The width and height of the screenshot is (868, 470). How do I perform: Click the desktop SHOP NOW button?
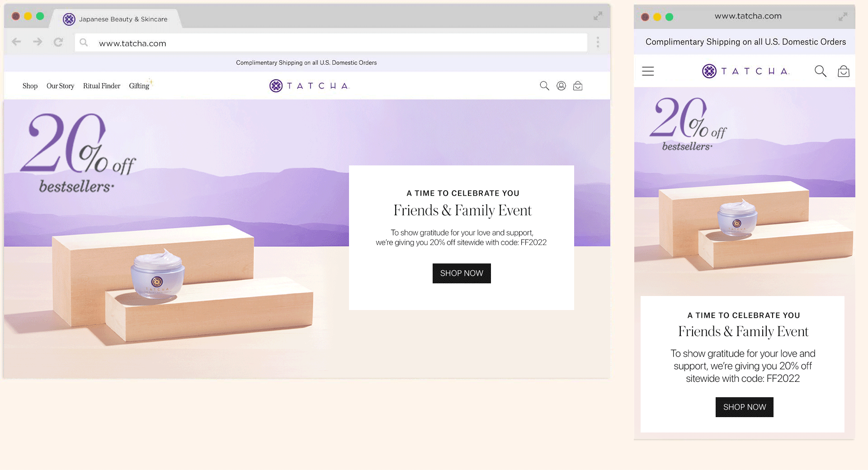(x=462, y=273)
